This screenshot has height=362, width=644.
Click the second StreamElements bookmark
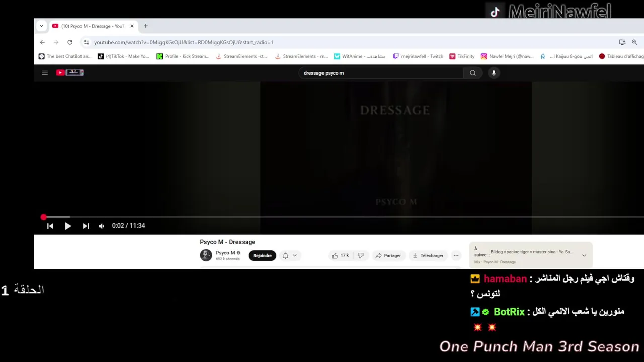[300, 56]
